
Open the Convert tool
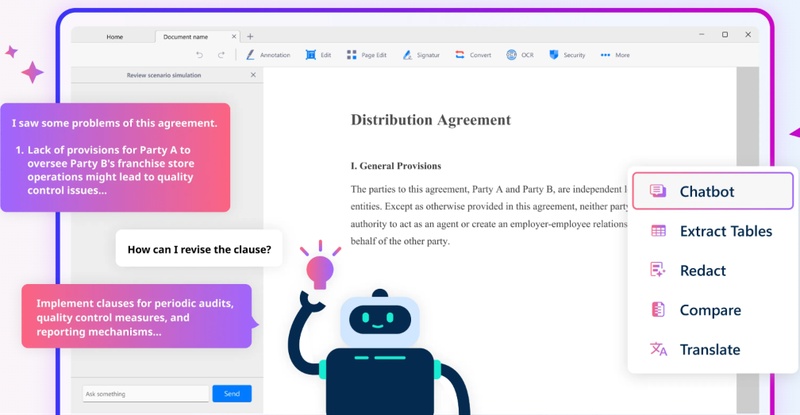(x=473, y=55)
